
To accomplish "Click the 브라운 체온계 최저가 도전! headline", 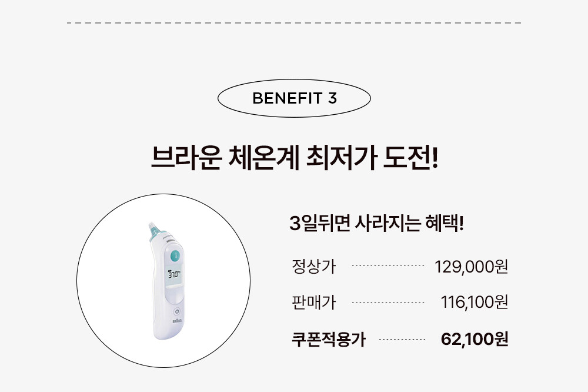I will (295, 158).
